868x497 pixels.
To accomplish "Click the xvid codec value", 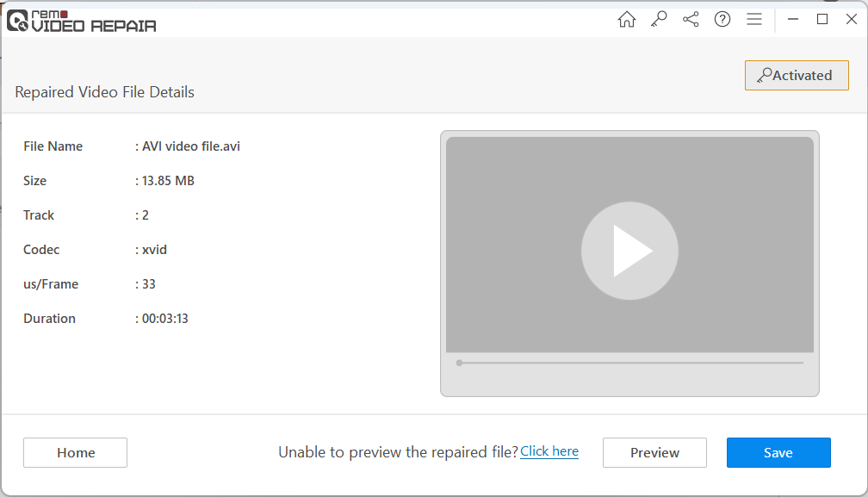I will coord(154,250).
